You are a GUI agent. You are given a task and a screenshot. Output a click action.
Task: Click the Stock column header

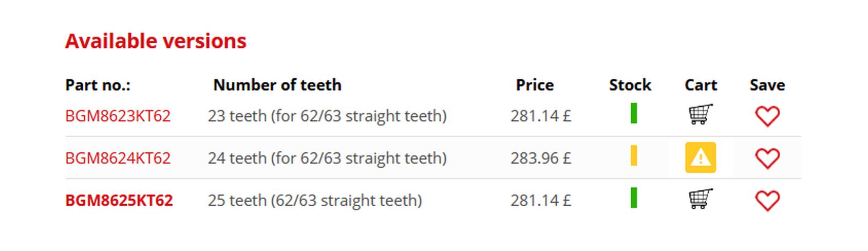pos(630,85)
